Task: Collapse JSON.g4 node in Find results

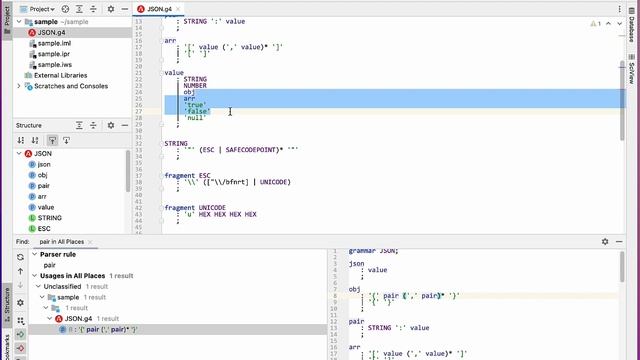Action: 49,319
